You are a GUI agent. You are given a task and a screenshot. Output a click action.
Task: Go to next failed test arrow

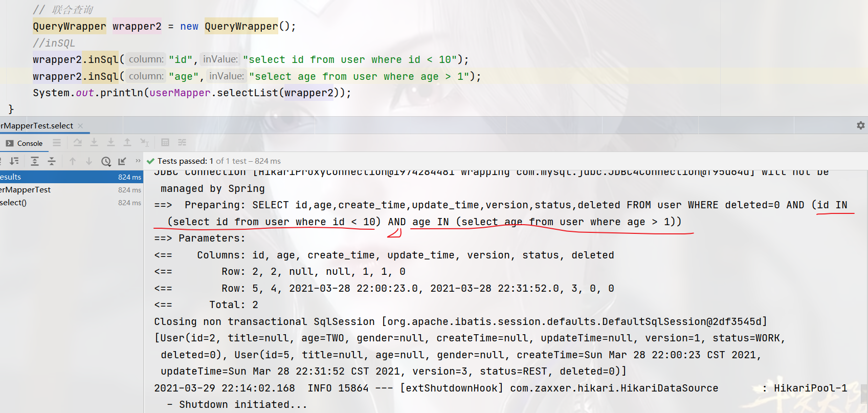(89, 161)
